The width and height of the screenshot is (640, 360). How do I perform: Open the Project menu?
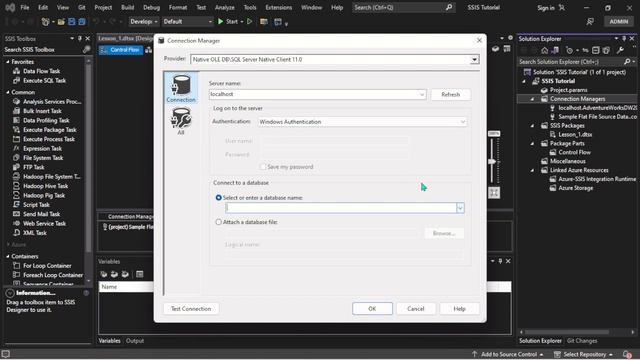pyautogui.click(x=103, y=7)
